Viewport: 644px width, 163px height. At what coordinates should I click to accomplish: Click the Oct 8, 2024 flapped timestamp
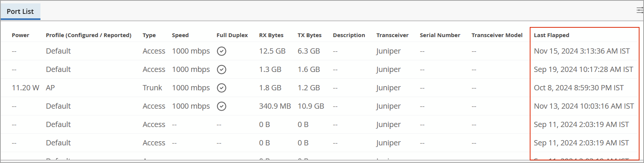(578, 88)
